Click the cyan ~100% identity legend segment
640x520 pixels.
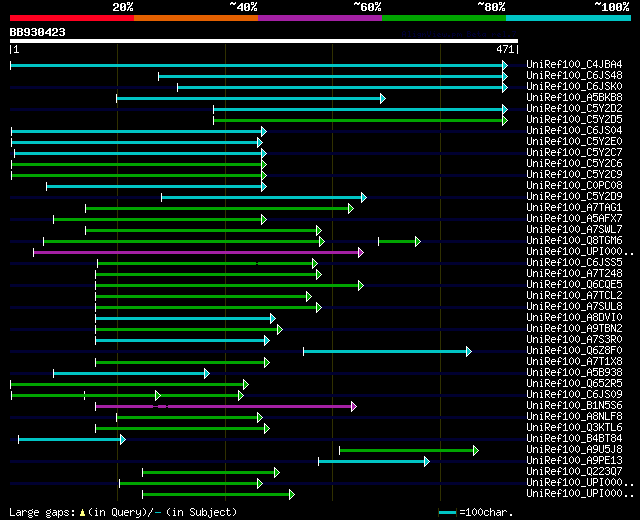pyautogui.click(x=569, y=18)
